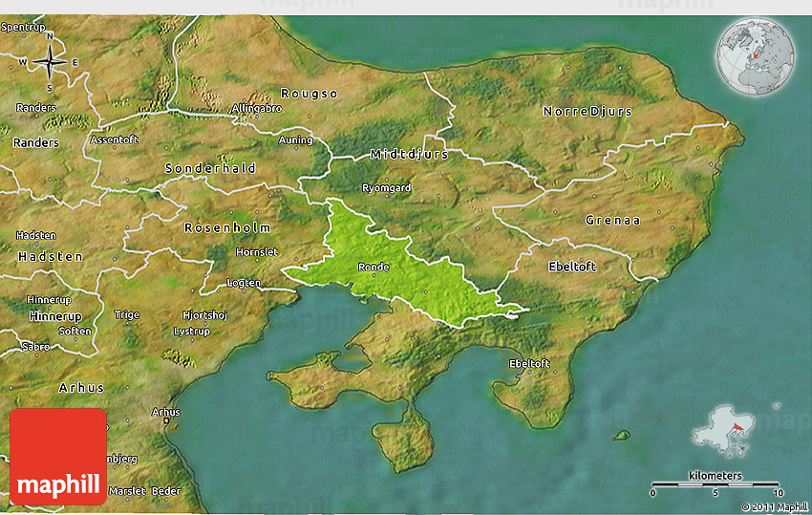Select the Auning town label
This screenshot has height=515, width=812.
(295, 140)
